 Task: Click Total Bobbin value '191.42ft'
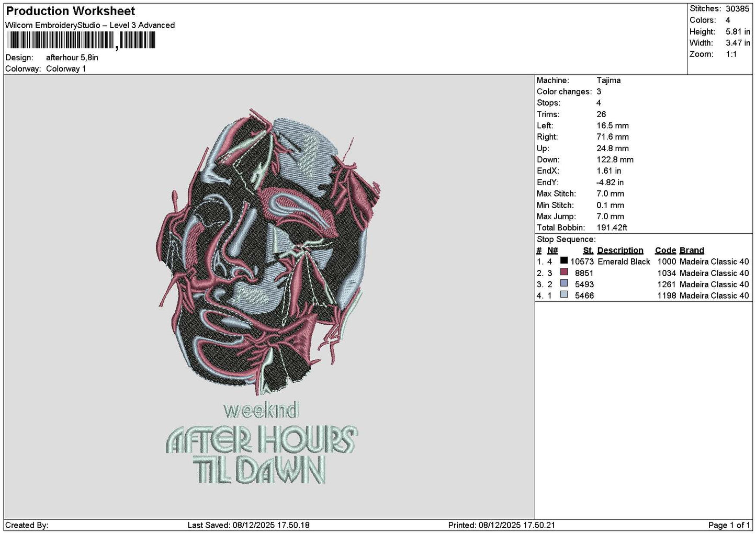coord(612,228)
